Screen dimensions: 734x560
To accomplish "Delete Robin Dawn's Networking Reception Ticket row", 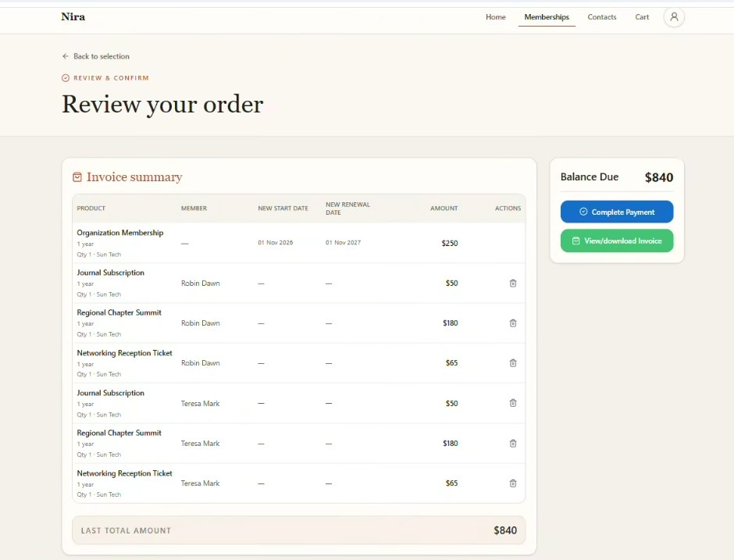I will point(513,363).
